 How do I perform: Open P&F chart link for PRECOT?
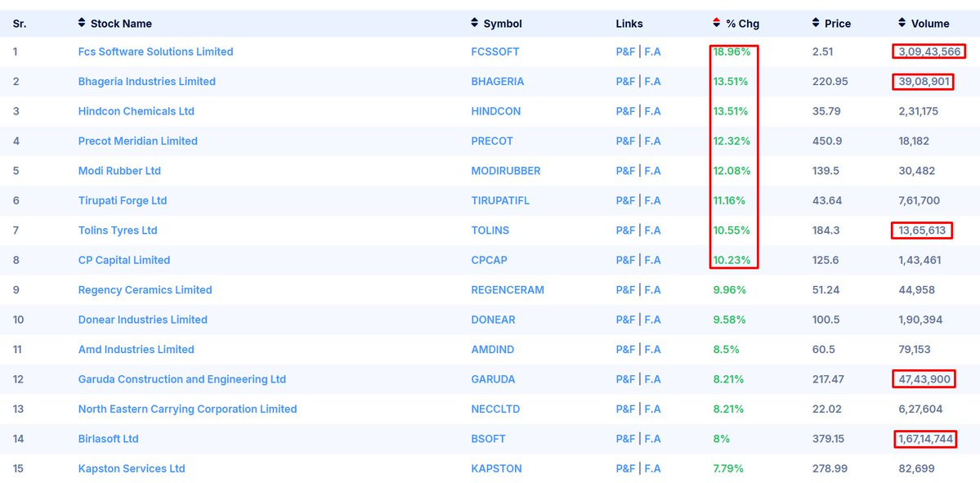[x=625, y=141]
